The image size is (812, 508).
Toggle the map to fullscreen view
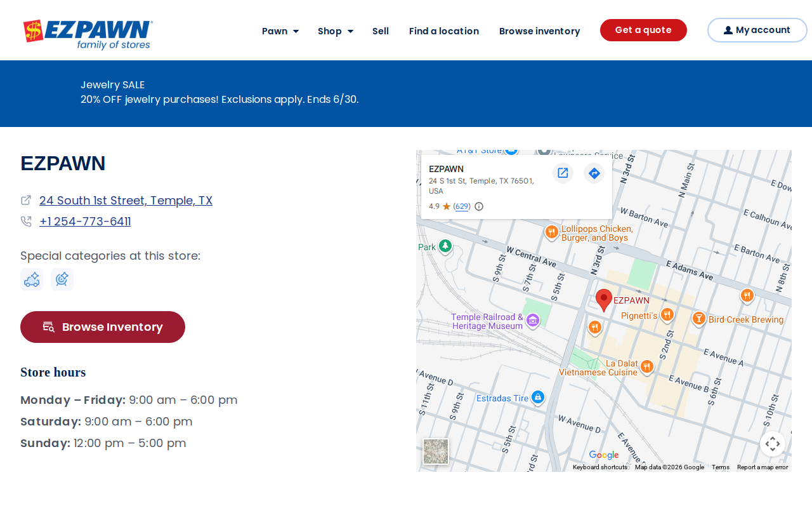tap(772, 444)
